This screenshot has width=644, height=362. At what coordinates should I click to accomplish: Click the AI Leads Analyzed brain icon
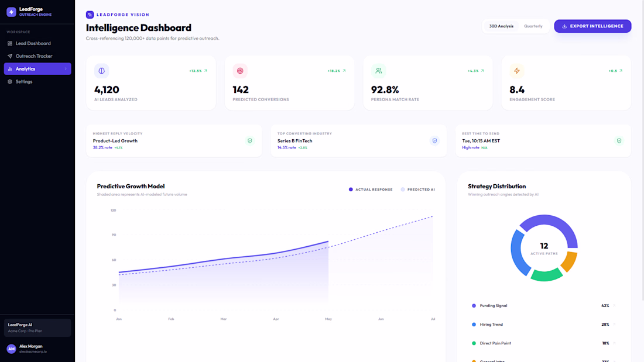coord(101,71)
